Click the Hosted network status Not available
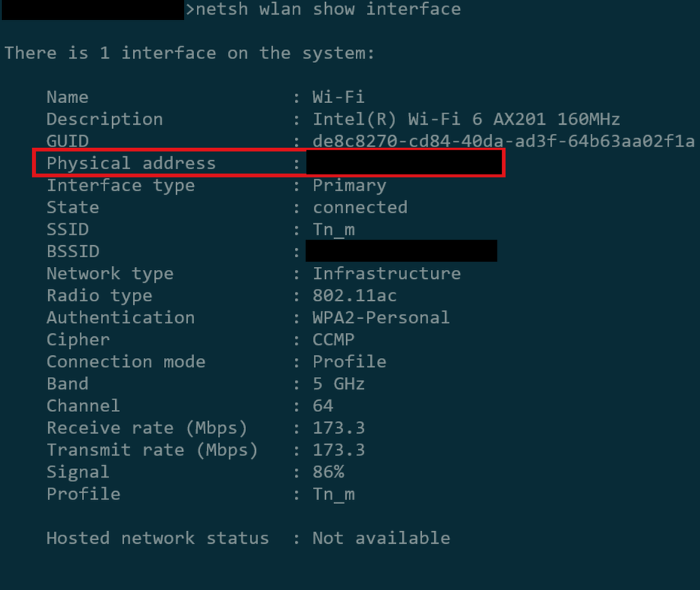The width and height of the screenshot is (700, 590). tap(381, 538)
